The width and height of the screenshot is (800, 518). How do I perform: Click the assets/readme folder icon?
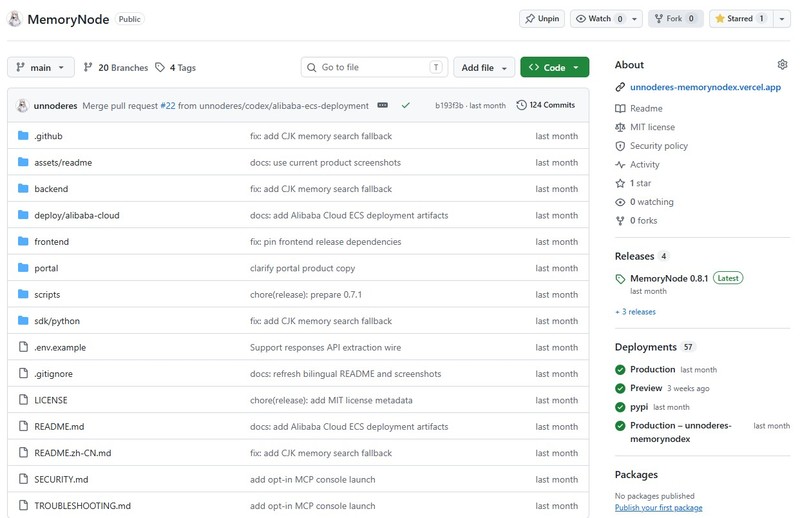click(x=23, y=162)
